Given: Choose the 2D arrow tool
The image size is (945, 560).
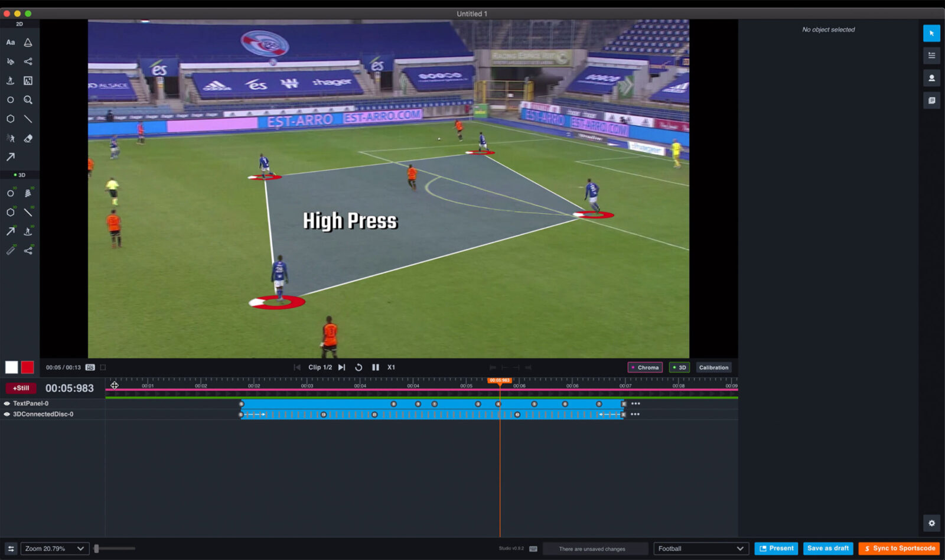Looking at the screenshot, I should 10,157.
